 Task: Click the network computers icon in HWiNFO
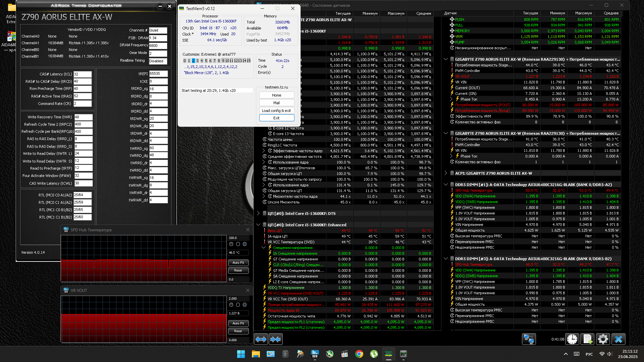(529, 339)
